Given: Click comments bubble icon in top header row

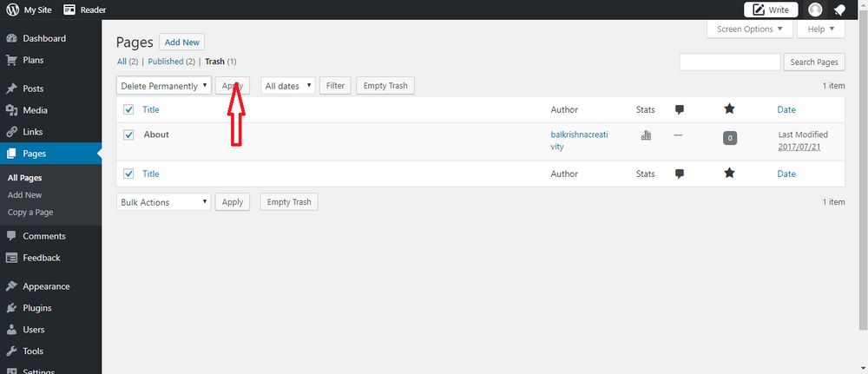Looking at the screenshot, I should 680,109.
